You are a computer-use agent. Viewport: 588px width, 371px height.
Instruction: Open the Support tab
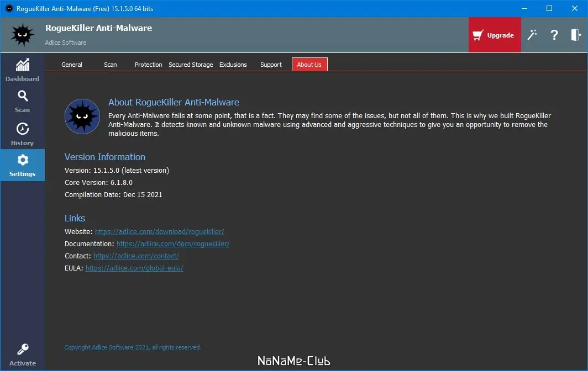[x=271, y=65]
